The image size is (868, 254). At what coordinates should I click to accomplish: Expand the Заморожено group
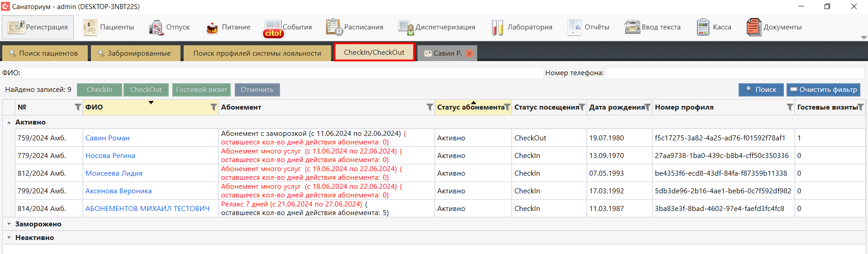9,224
